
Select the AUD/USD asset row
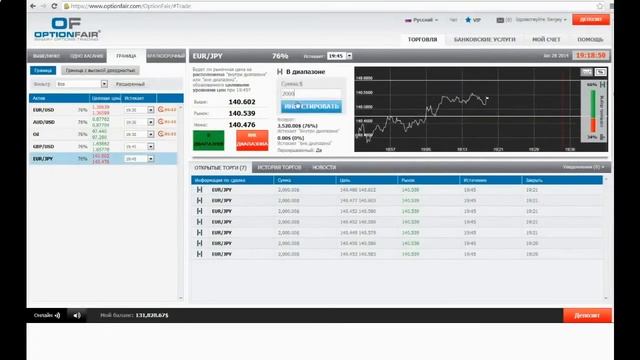pos(103,122)
